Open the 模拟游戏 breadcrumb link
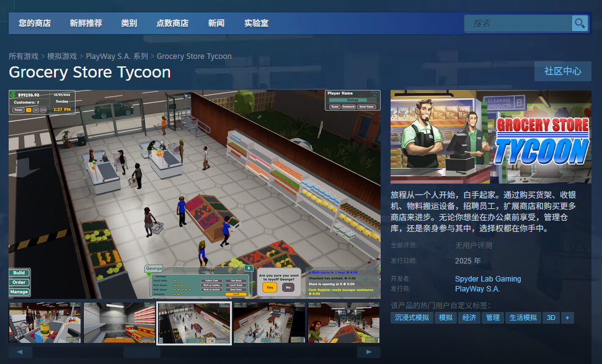Screen dimensions: 602x364 coord(62,56)
